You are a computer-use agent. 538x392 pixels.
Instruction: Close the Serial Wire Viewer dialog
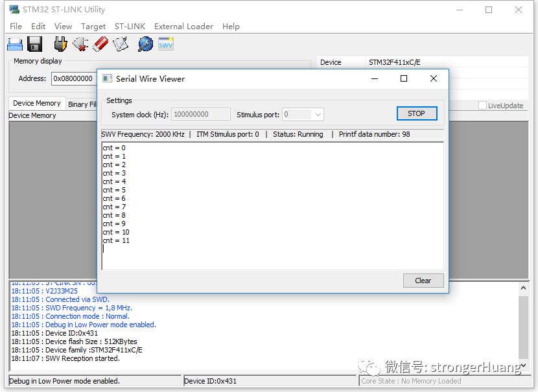click(x=434, y=78)
